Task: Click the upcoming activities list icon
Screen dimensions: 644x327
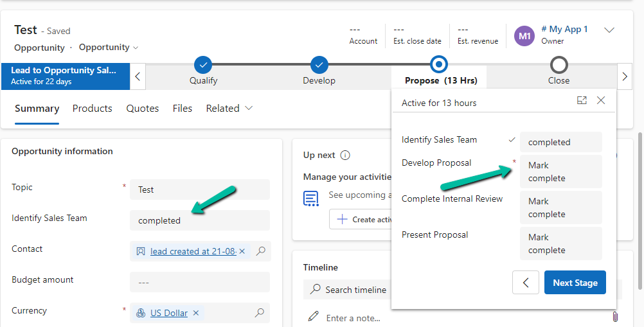Action: (x=311, y=199)
